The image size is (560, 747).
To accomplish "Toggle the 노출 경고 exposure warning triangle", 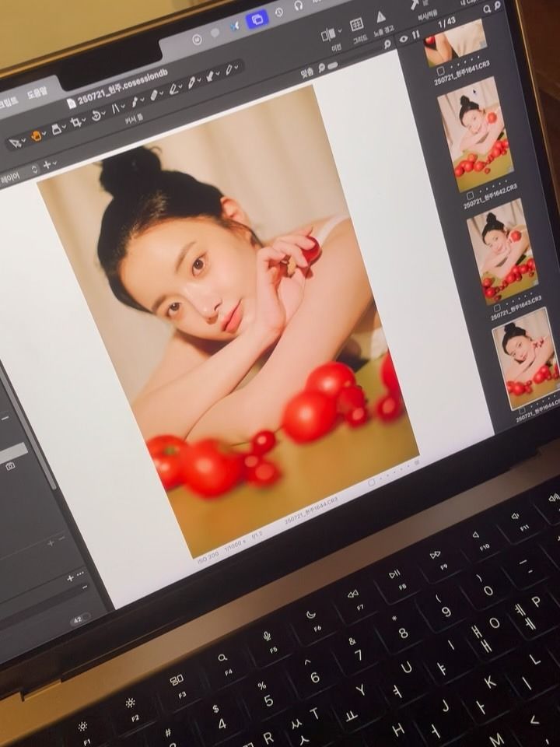I will click(381, 16).
